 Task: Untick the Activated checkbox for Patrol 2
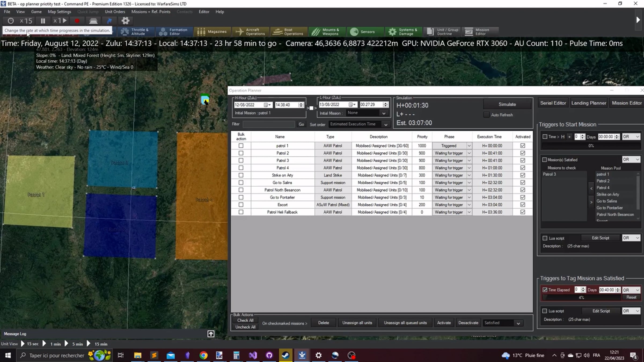522,153
